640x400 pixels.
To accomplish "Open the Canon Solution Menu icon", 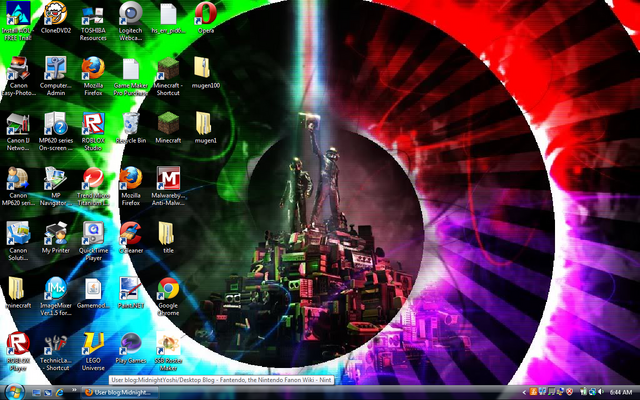I will 18,242.
